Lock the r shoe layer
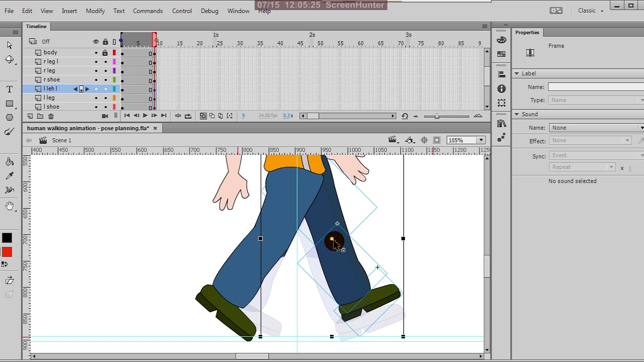This screenshot has width=644, height=362. tap(105, 80)
